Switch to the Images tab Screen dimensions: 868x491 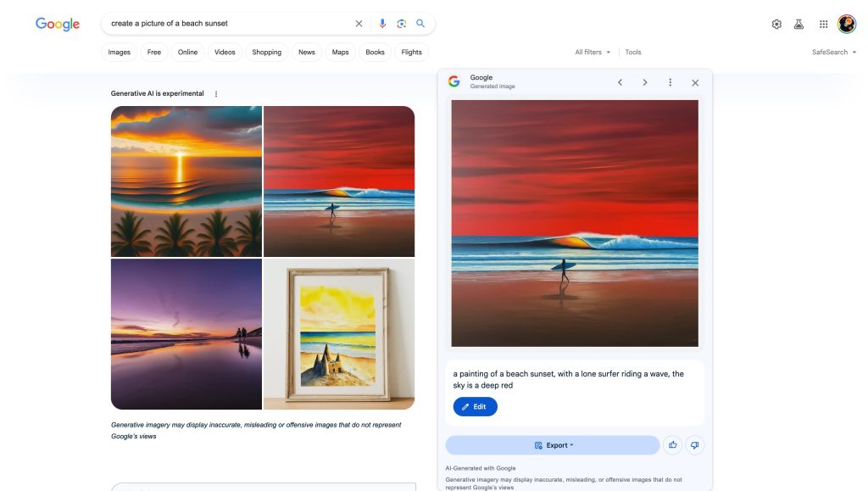(x=120, y=53)
